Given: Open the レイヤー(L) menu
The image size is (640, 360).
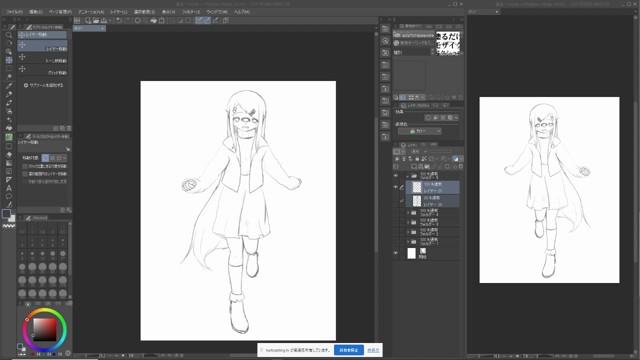Looking at the screenshot, I should coord(118,12).
